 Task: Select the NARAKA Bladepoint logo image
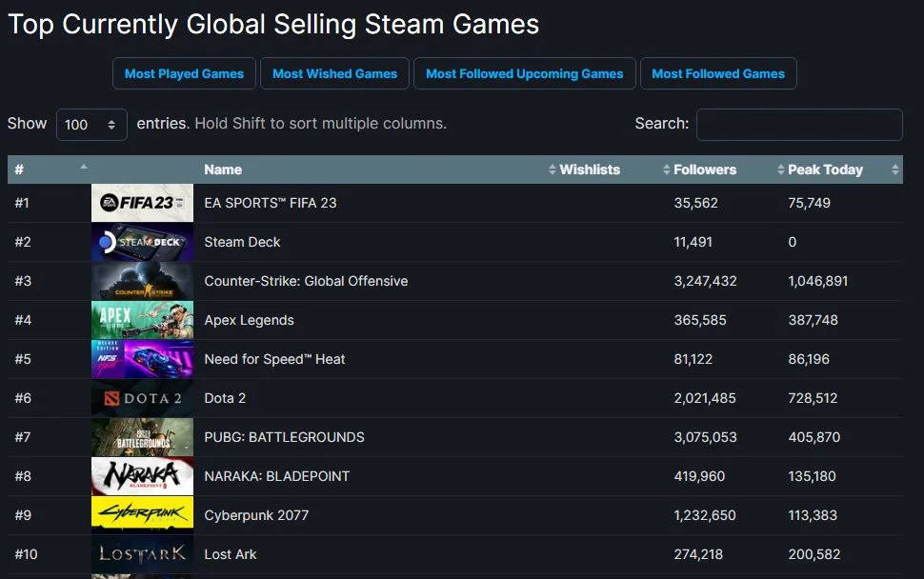click(142, 476)
